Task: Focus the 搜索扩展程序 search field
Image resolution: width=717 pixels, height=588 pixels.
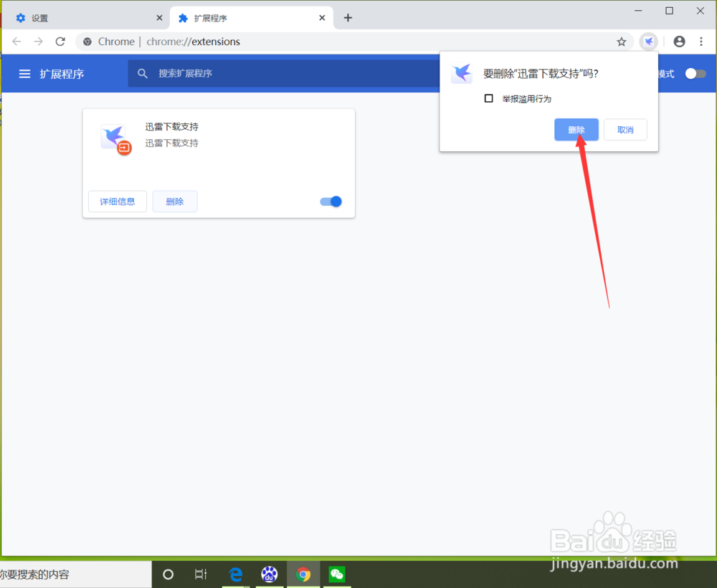Action: tap(283, 73)
